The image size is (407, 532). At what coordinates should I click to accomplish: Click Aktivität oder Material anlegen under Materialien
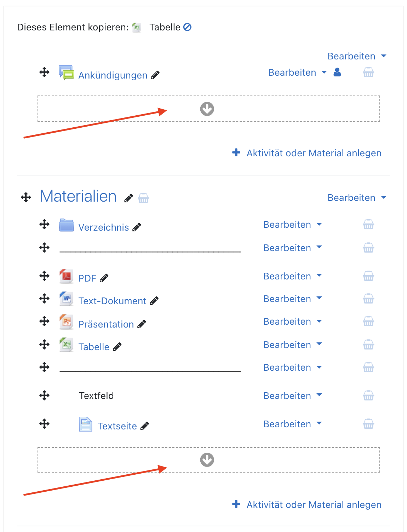(x=307, y=504)
